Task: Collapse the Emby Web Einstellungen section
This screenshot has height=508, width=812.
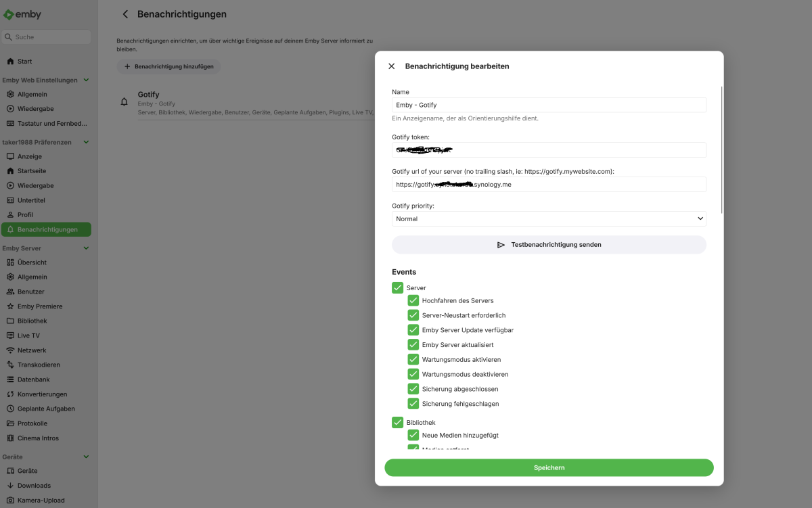Action: [x=86, y=80]
